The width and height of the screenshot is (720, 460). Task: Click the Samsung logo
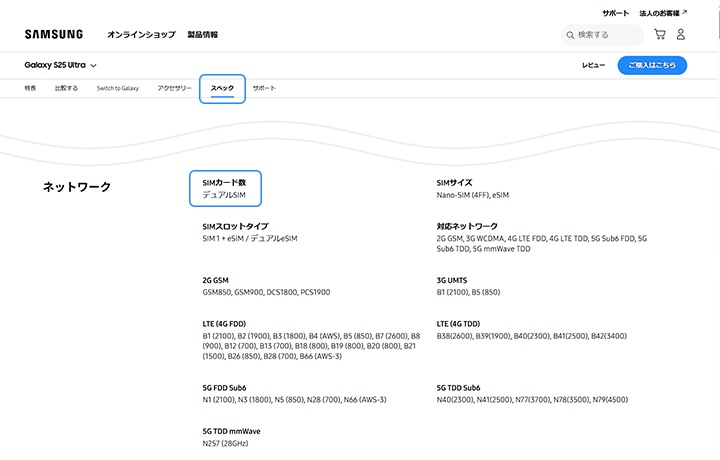click(54, 34)
